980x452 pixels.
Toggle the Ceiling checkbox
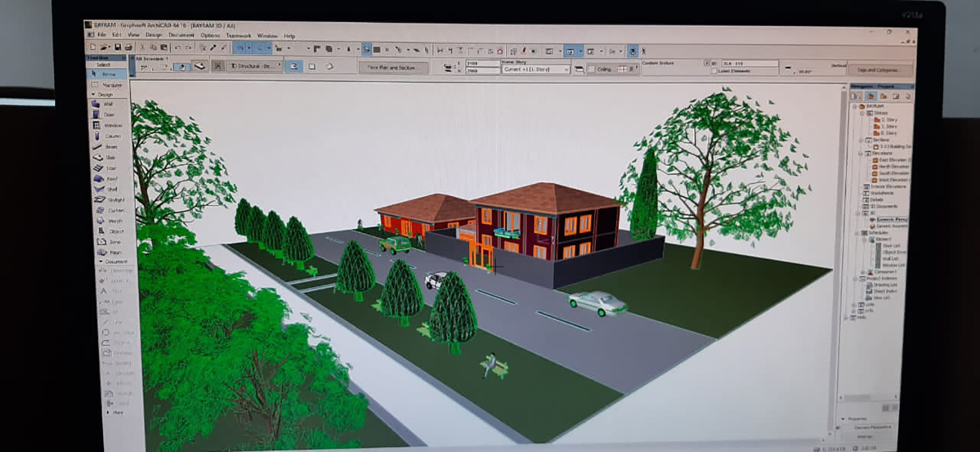[x=591, y=70]
